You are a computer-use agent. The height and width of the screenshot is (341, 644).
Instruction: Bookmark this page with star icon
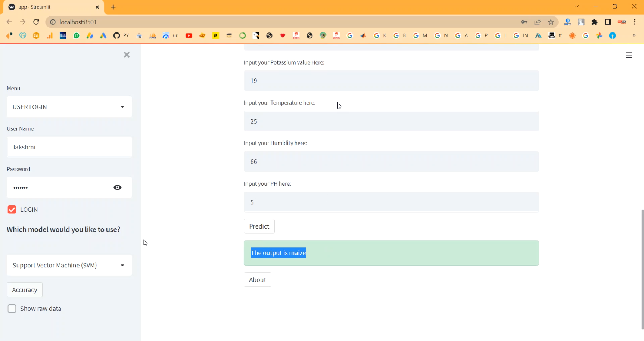(x=551, y=22)
